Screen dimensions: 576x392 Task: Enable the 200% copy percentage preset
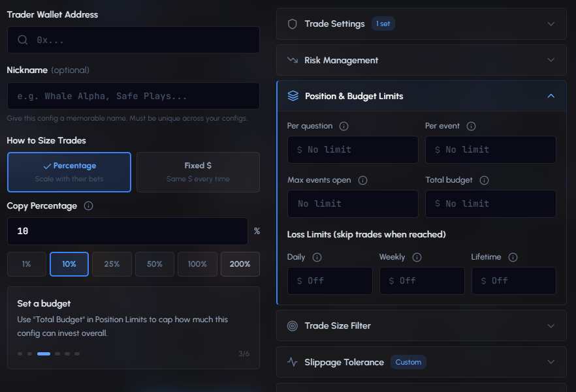click(240, 264)
